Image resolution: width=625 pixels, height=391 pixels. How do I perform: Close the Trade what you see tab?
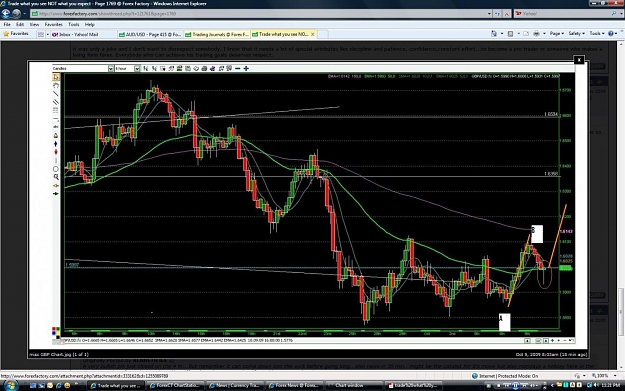pyautogui.click(x=312, y=34)
